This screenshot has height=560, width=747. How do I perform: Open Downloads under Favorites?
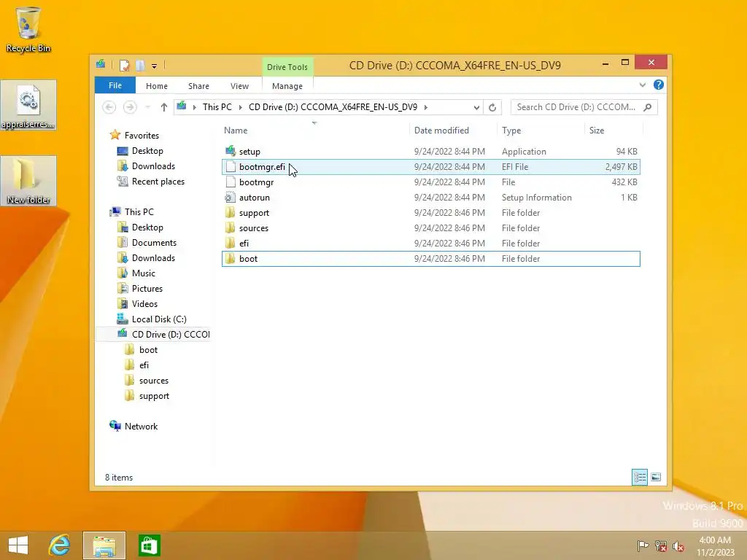(x=153, y=166)
